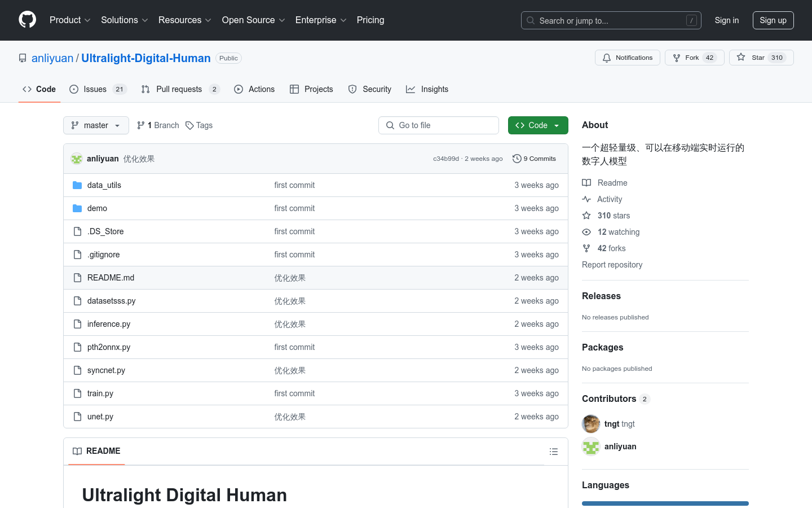Open the green Code dropdown button

[x=538, y=125]
